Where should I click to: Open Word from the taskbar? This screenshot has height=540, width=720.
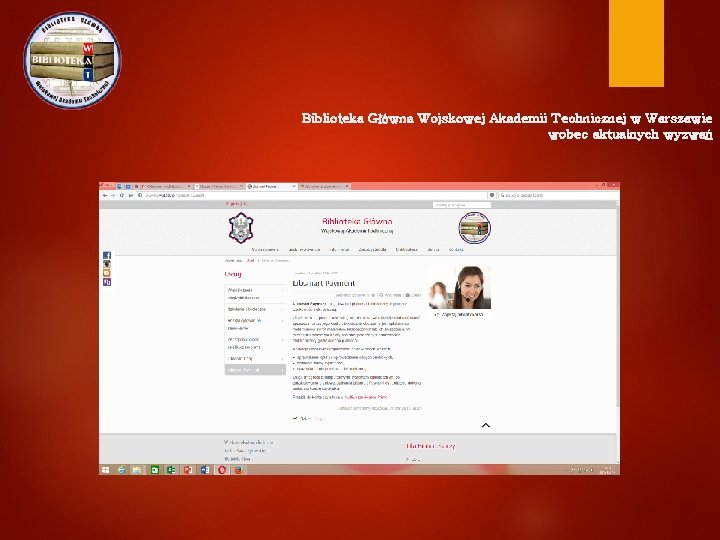pos(205,470)
